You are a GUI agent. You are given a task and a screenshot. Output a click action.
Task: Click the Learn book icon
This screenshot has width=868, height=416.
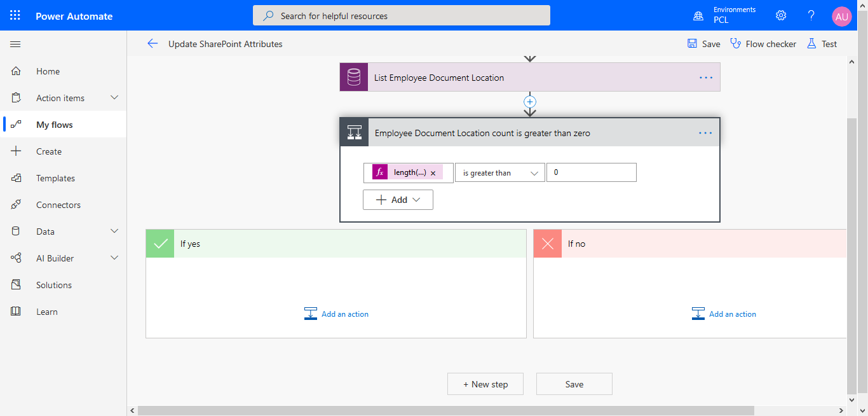pos(17,312)
